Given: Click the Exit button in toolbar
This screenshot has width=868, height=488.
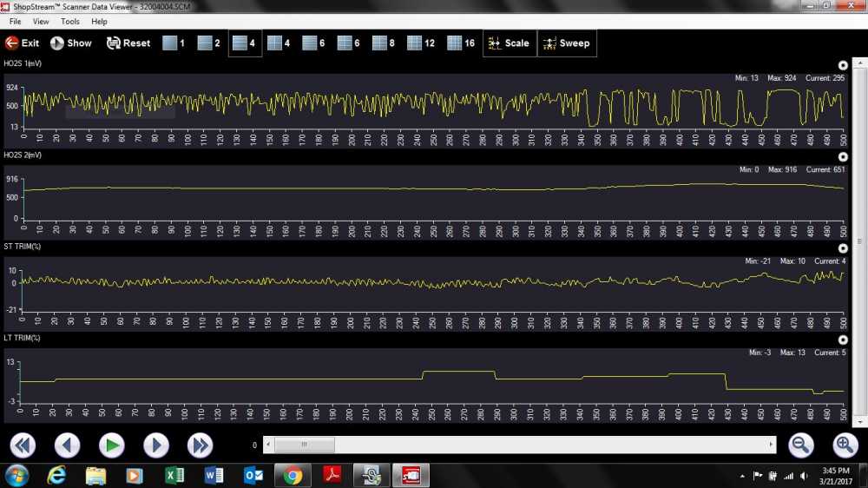Looking at the screenshot, I should tap(23, 43).
